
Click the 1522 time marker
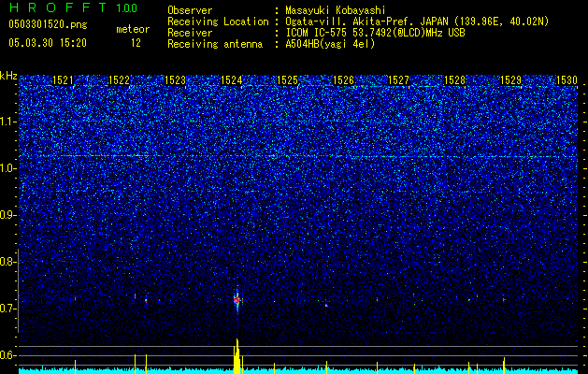pos(119,80)
